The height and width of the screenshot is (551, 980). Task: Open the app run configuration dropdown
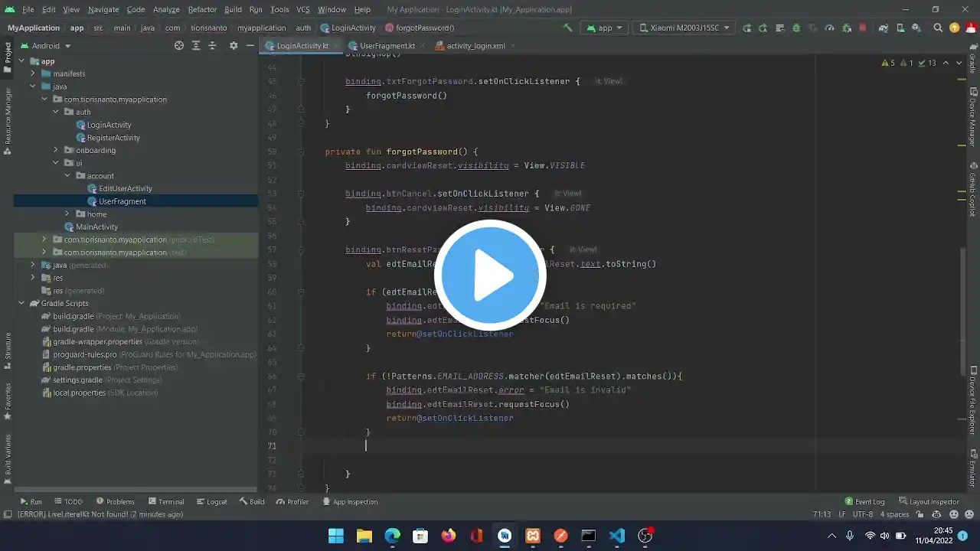tap(605, 28)
